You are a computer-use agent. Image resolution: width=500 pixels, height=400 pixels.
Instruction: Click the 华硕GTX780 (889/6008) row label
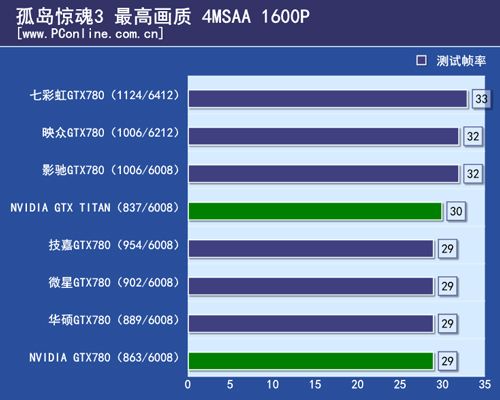pyautogui.click(x=114, y=320)
